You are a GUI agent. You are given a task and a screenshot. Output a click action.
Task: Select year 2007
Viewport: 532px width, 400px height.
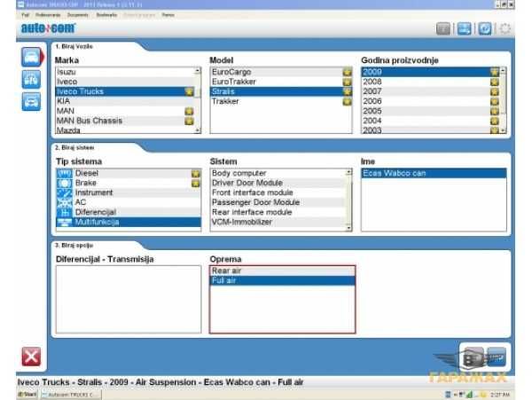click(431, 91)
